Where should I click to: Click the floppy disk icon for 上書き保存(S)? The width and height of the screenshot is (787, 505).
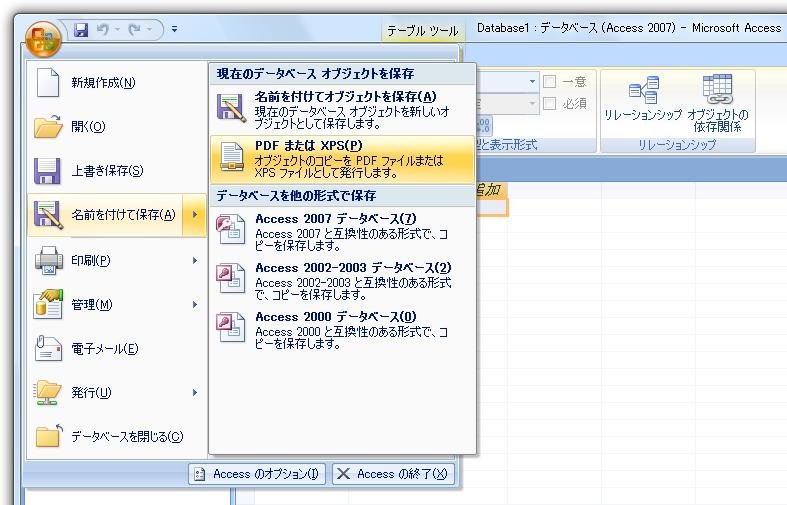pyautogui.click(x=48, y=171)
